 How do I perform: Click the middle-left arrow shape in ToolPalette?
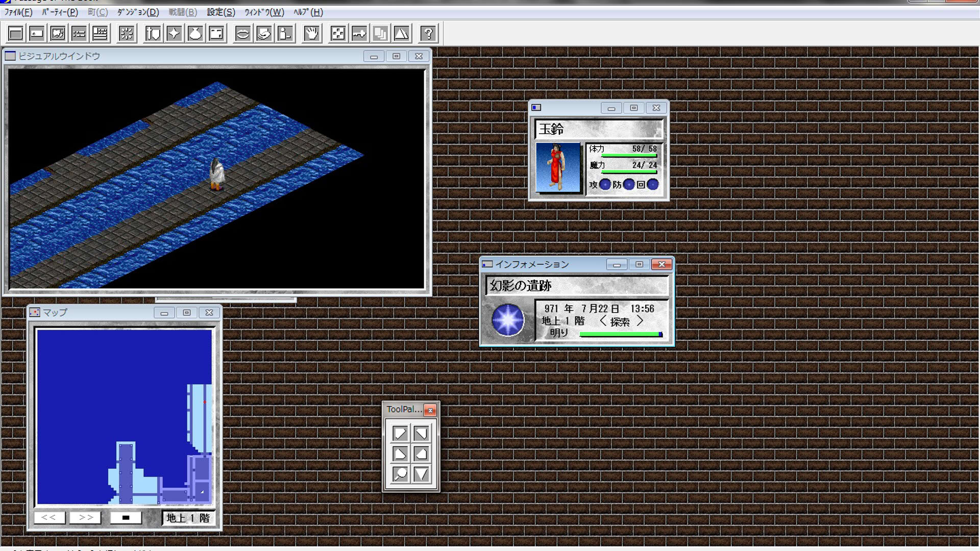400,454
